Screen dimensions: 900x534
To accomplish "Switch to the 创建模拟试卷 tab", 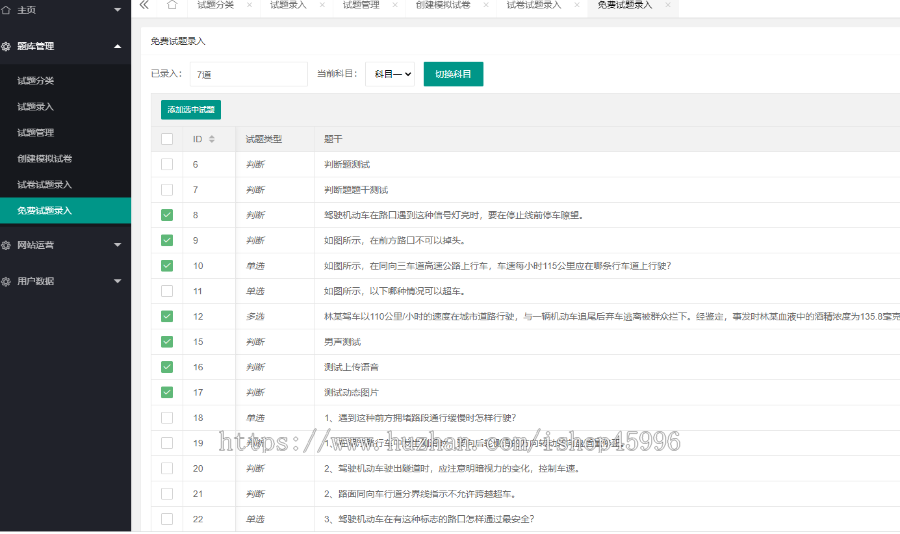I will tap(443, 5).
